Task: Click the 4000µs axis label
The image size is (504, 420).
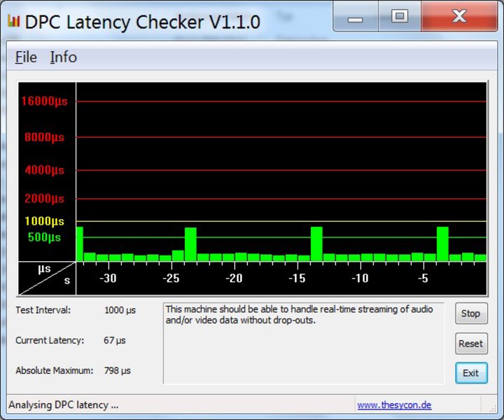Action: pos(44,170)
